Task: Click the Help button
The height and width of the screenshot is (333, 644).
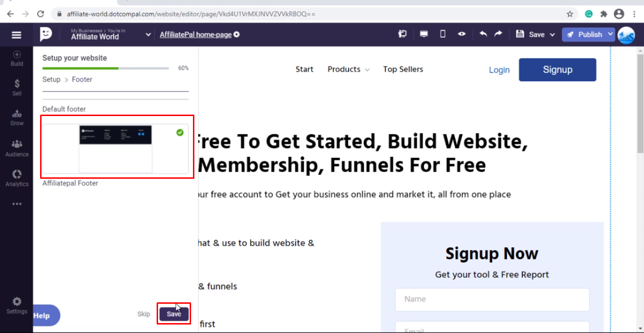Action: [x=46, y=316]
